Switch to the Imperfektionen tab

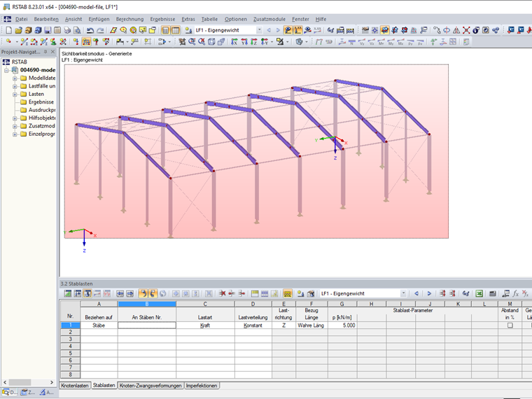[x=201, y=386]
